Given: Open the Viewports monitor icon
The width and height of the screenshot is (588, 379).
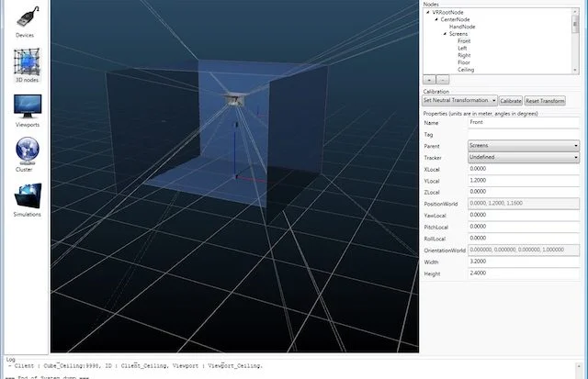Looking at the screenshot, I should (x=28, y=106).
